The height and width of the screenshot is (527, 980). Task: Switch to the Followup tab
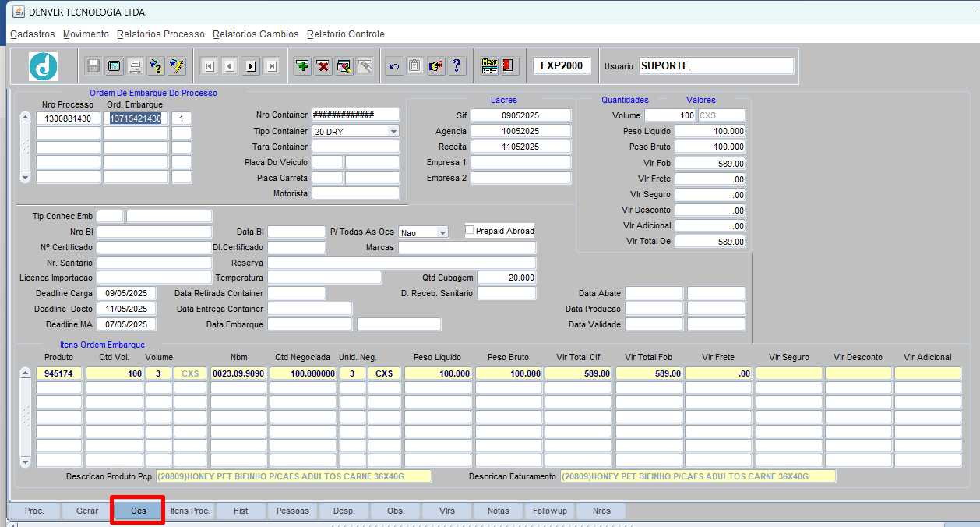[x=550, y=511]
